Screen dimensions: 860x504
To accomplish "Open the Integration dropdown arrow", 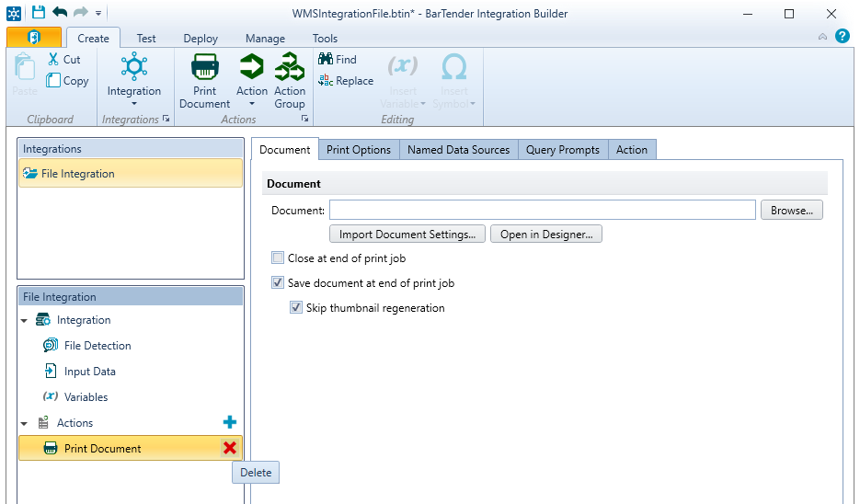I will [133, 104].
